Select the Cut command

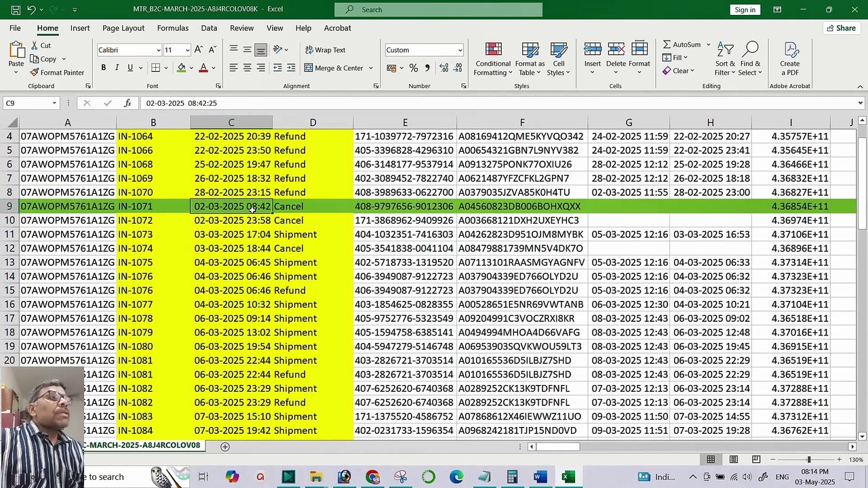coord(41,45)
